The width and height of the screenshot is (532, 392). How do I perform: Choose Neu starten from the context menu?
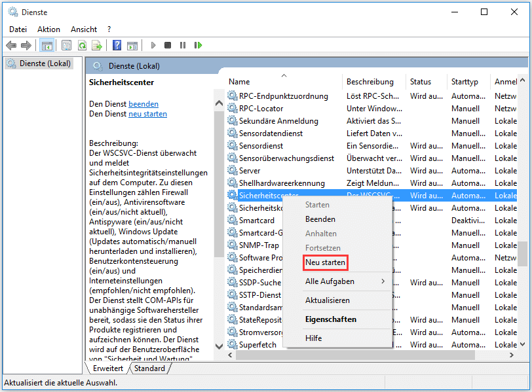pyautogui.click(x=326, y=262)
